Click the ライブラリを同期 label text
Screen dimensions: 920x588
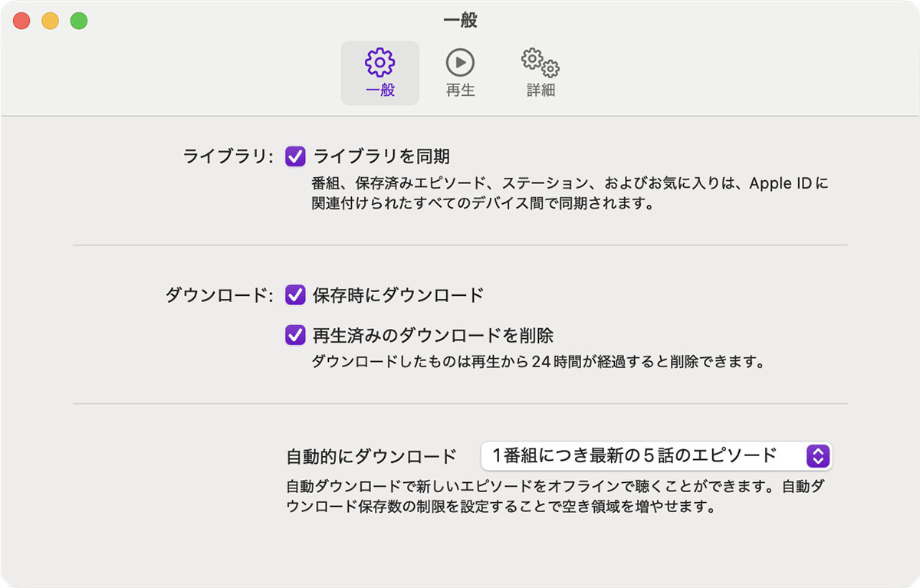click(x=381, y=157)
